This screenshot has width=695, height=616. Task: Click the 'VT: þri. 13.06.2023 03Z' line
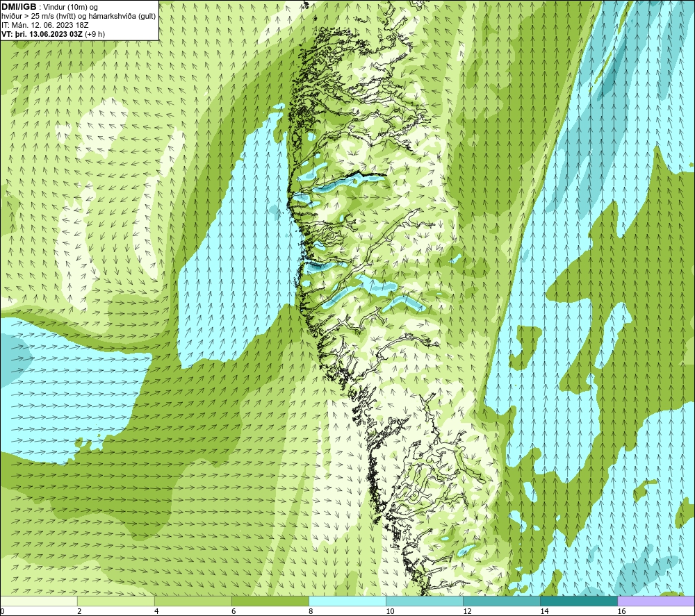tap(42, 34)
